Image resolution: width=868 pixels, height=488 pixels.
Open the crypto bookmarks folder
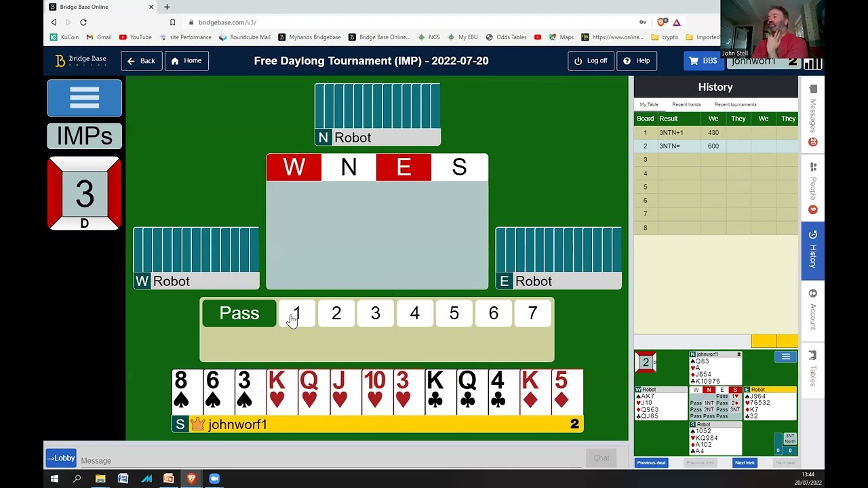[665, 37]
